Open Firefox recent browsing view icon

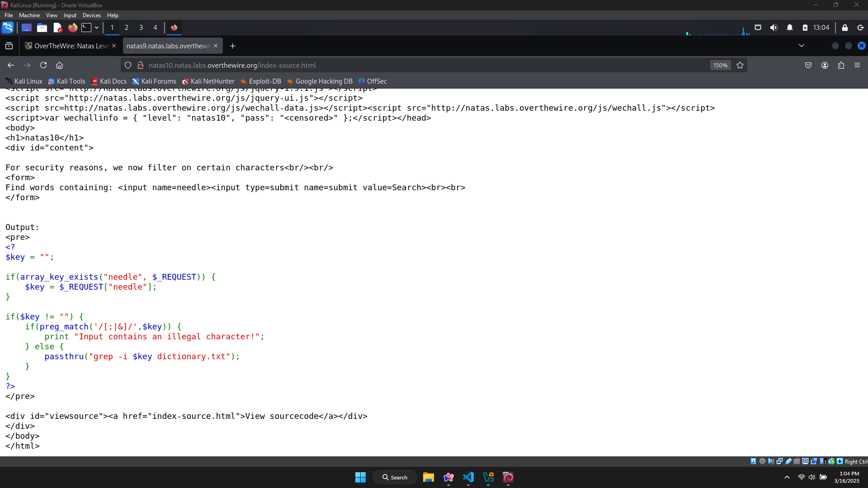[9, 46]
